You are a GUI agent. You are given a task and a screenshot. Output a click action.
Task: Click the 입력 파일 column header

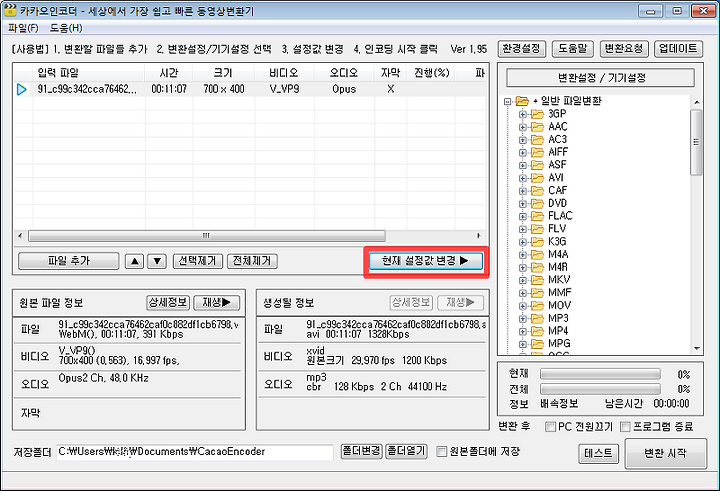pyautogui.click(x=89, y=73)
